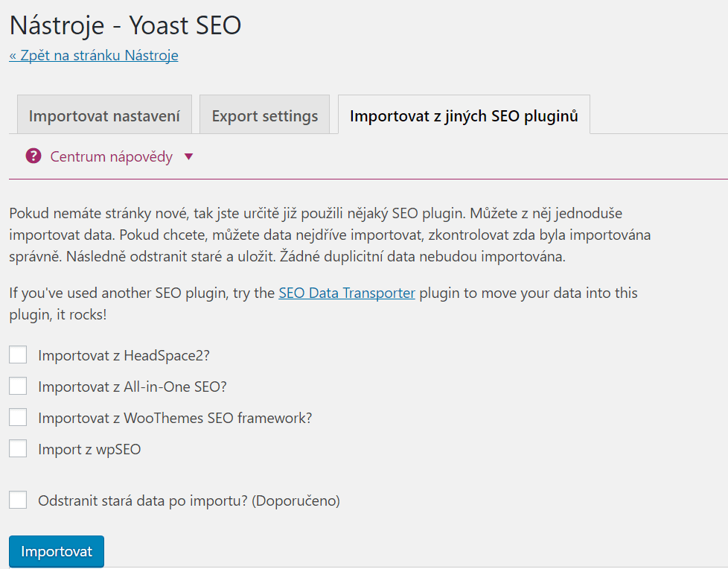Select Importovat z jiných SEO pluginů tab

coord(464,115)
